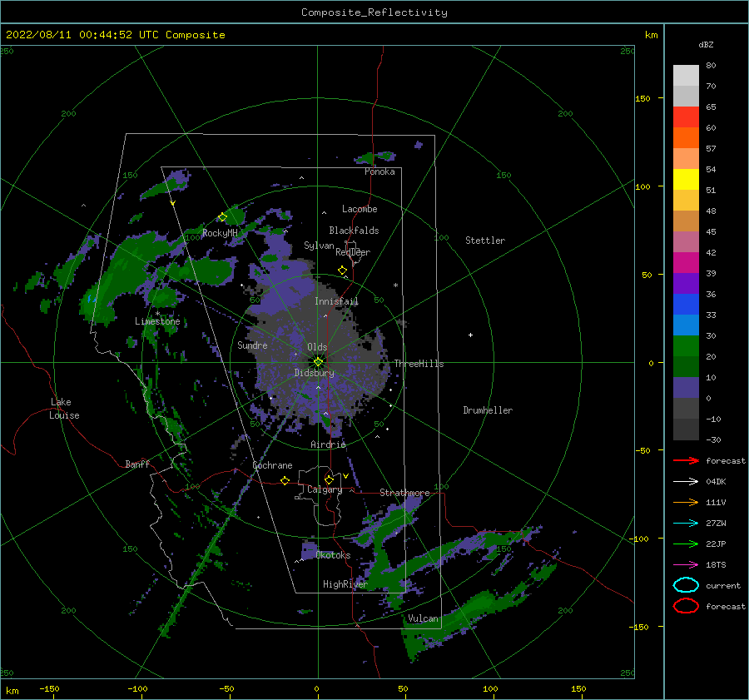The width and height of the screenshot is (749, 700).
Task: Click the Drumheller city label
Action: coord(488,410)
